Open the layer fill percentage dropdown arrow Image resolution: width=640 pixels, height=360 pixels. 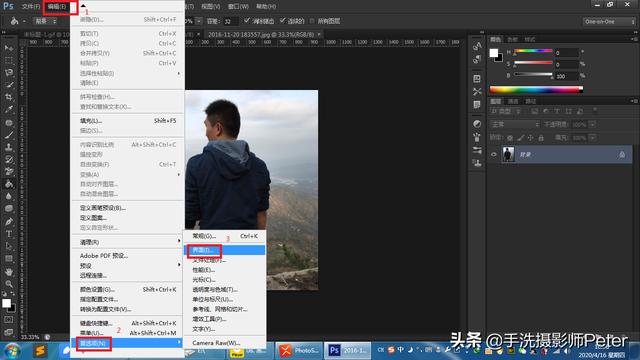click(592, 138)
